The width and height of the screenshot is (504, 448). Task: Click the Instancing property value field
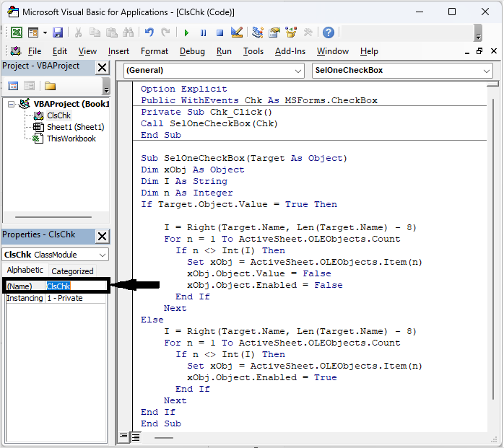tap(76, 298)
